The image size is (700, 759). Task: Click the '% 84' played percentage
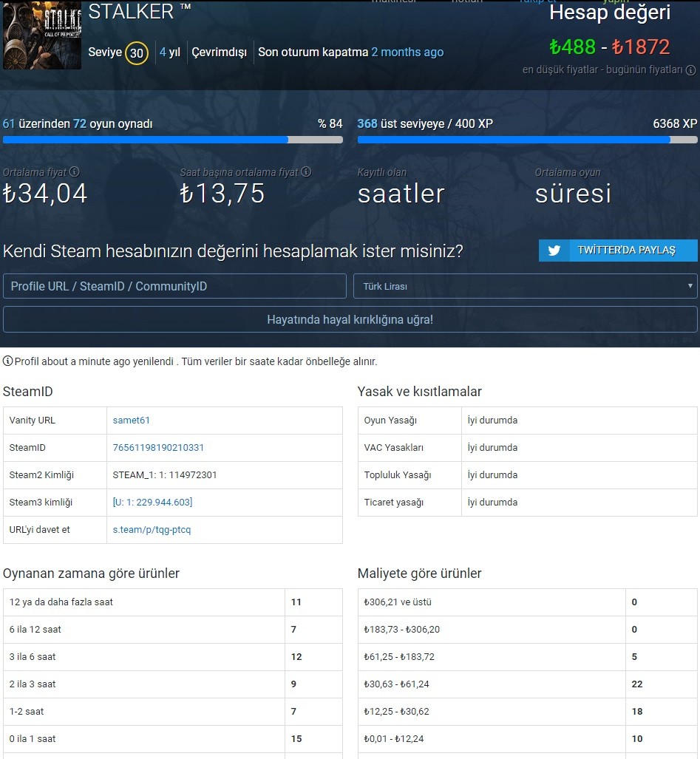coord(330,124)
